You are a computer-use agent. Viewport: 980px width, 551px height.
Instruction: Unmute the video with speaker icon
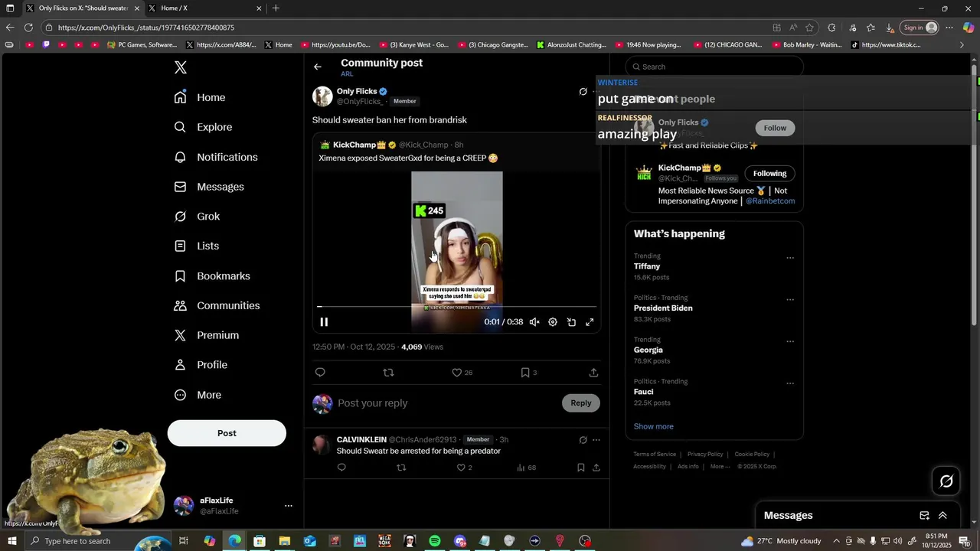[x=534, y=322]
